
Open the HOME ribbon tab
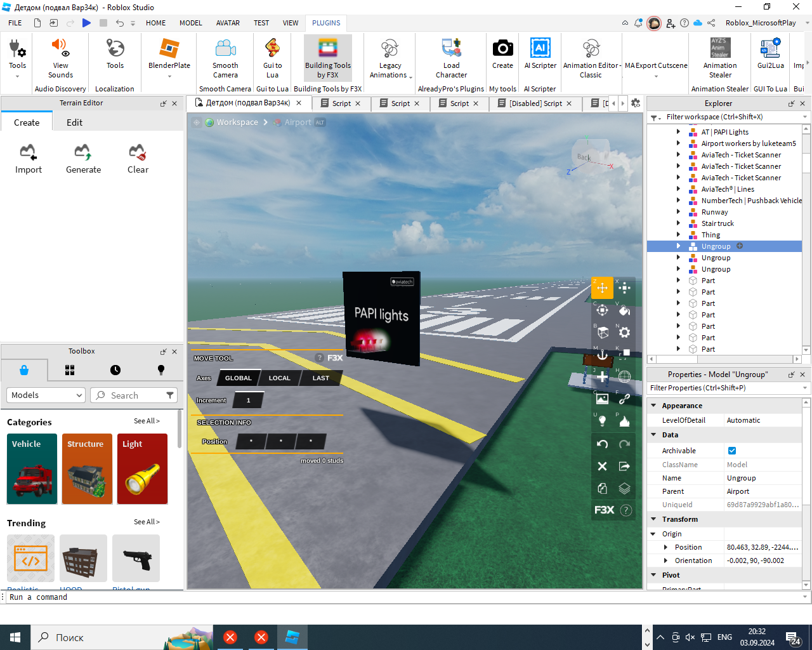point(155,23)
